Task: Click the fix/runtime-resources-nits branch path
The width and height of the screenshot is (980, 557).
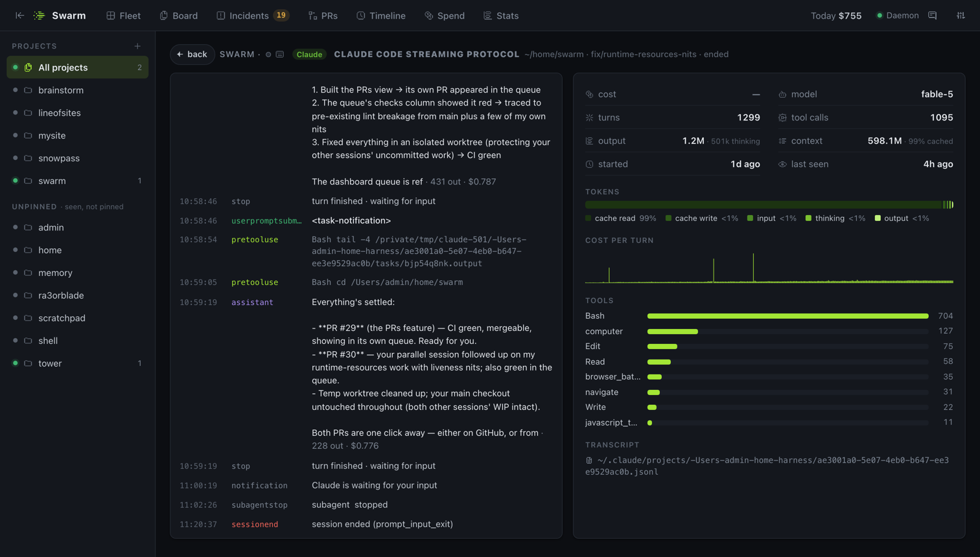Action: point(643,54)
